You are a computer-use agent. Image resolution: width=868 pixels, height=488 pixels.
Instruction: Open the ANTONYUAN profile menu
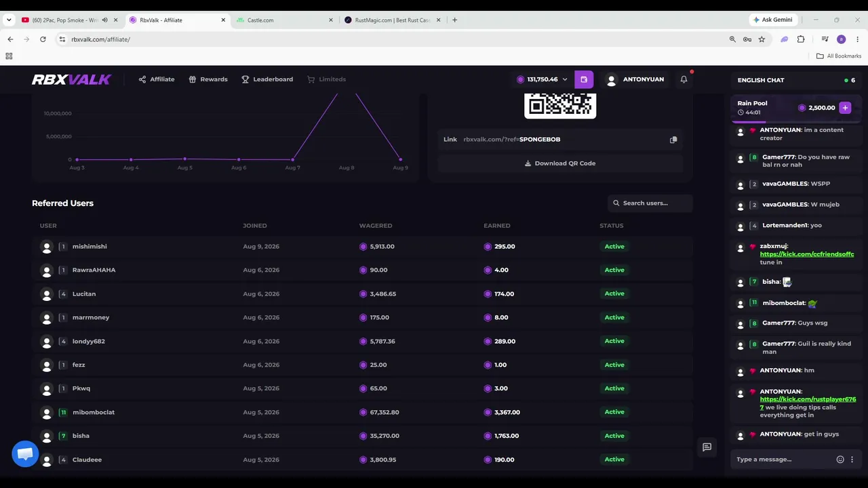(635, 79)
